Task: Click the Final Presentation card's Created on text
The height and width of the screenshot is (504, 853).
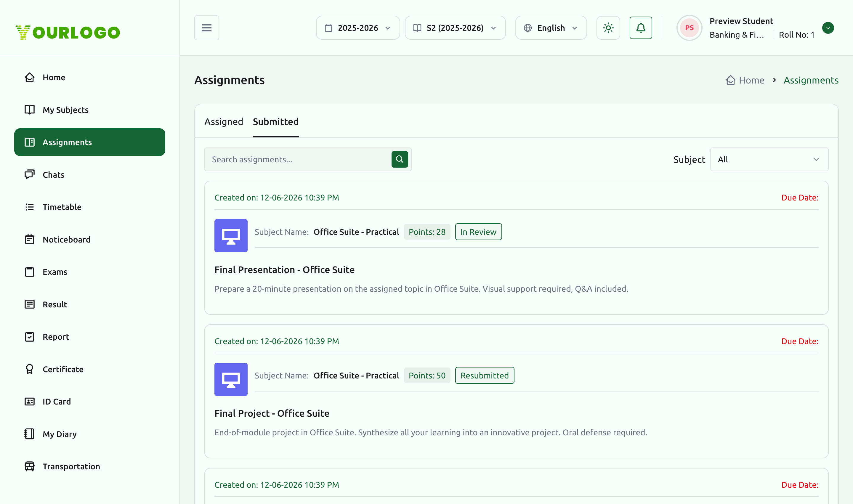Action: click(277, 198)
